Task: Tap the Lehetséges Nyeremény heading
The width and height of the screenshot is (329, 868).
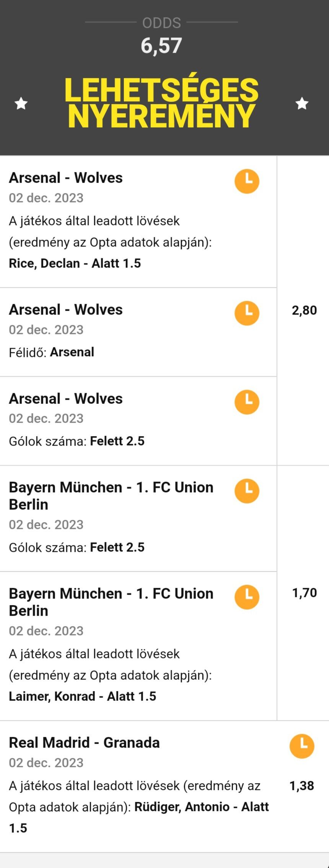Action: (161, 102)
